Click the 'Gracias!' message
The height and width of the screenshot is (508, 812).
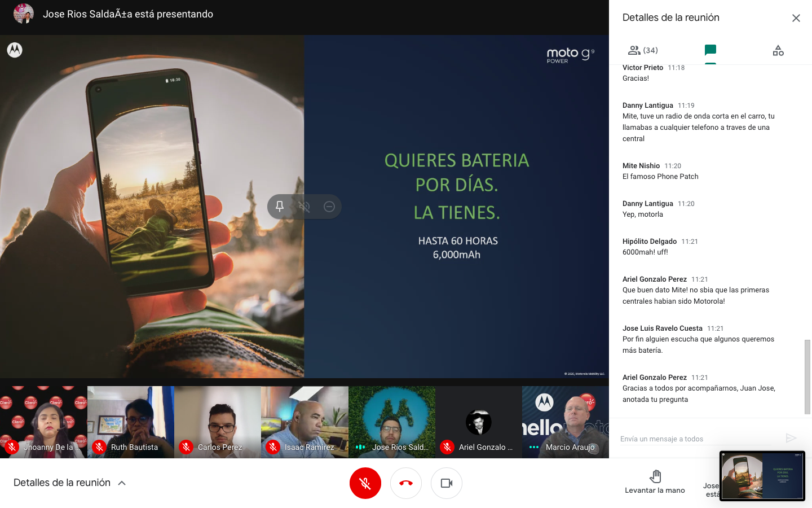[x=636, y=78]
